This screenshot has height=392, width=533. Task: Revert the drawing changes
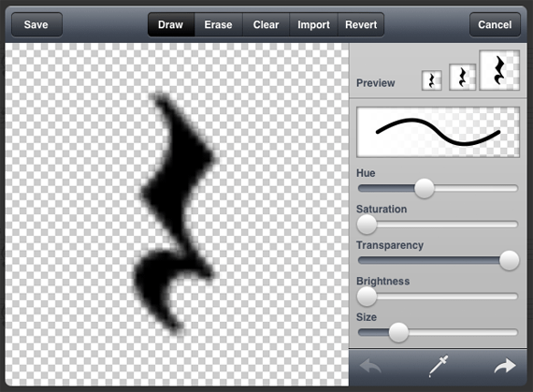[361, 24]
